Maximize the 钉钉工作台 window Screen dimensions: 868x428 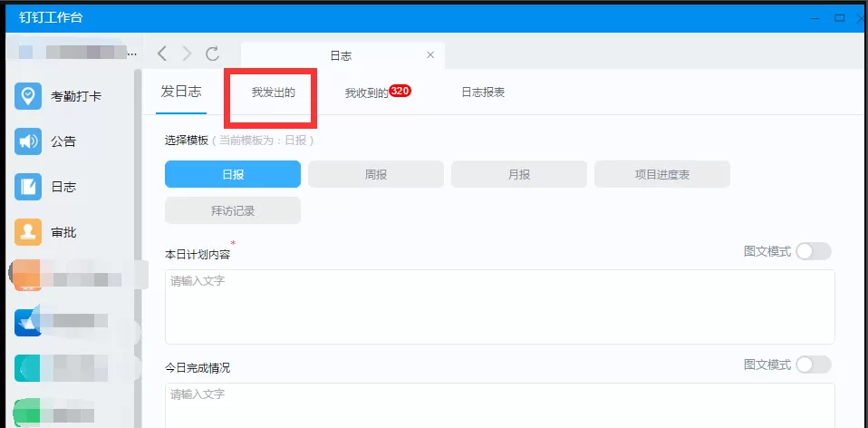(x=840, y=18)
